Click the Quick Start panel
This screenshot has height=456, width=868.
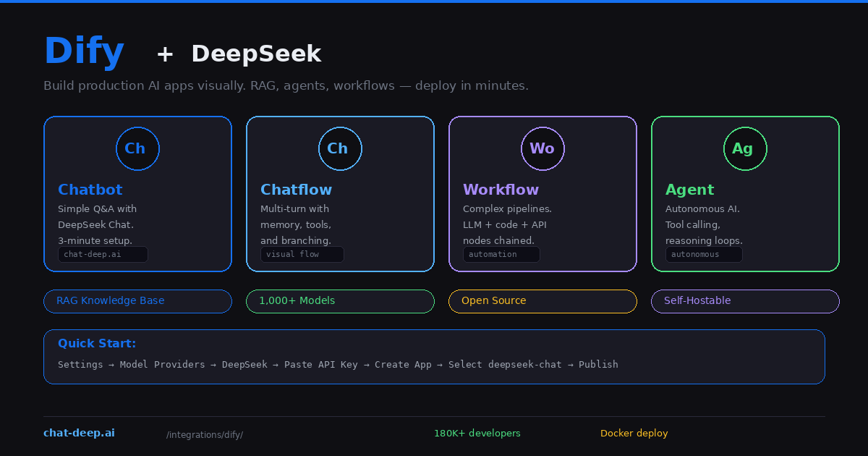tap(434, 356)
